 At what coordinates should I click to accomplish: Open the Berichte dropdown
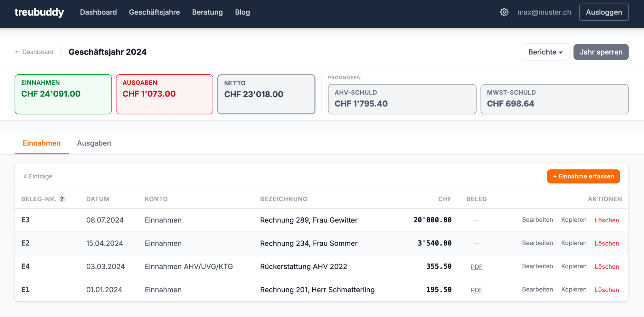(x=545, y=52)
